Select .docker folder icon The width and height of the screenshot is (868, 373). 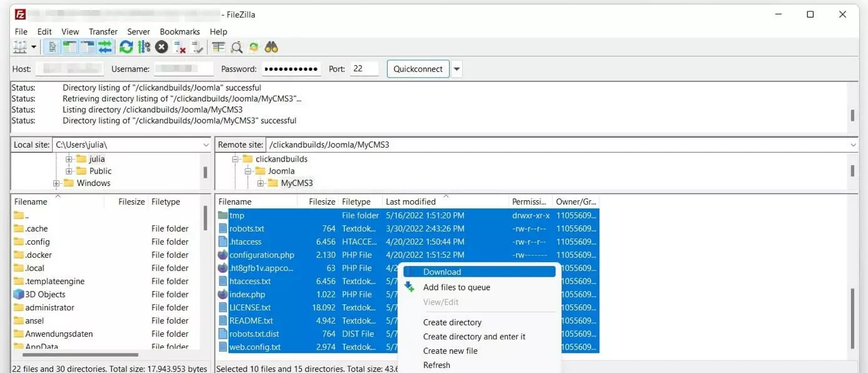pyautogui.click(x=19, y=255)
